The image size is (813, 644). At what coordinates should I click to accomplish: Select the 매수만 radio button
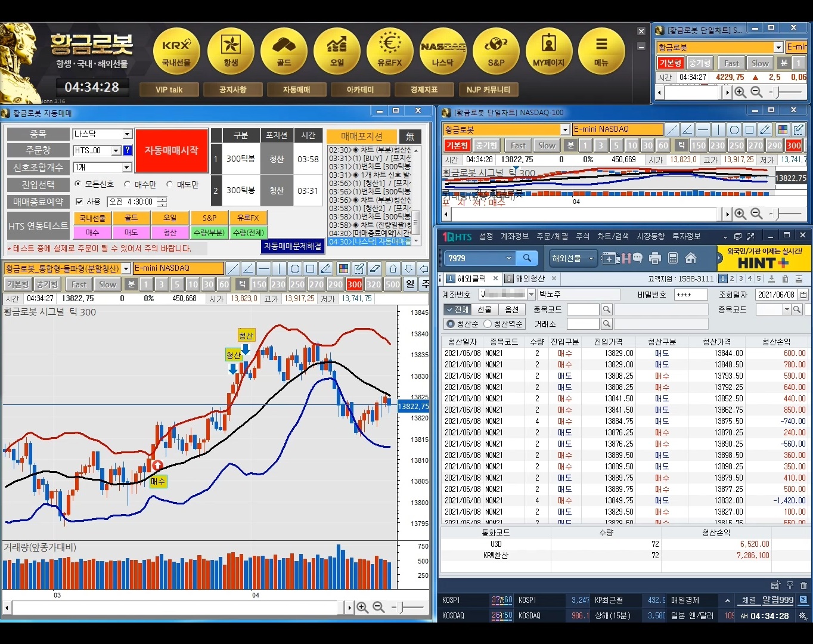click(127, 184)
